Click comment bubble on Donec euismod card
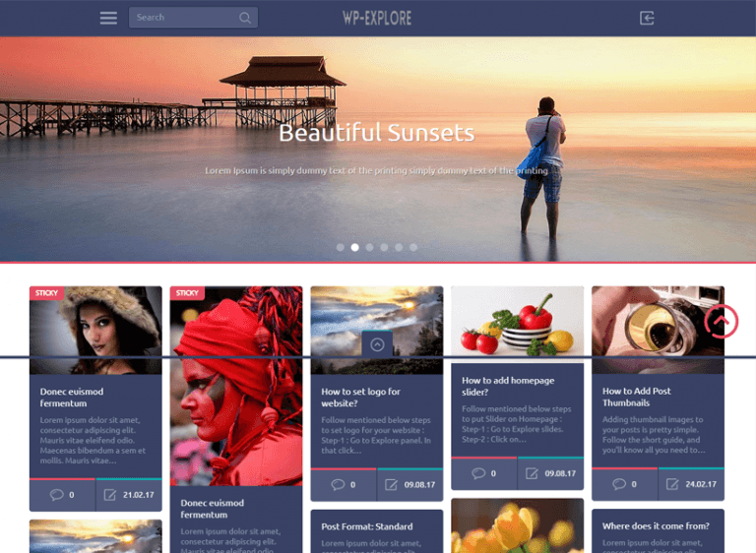The image size is (756, 553). [56, 495]
